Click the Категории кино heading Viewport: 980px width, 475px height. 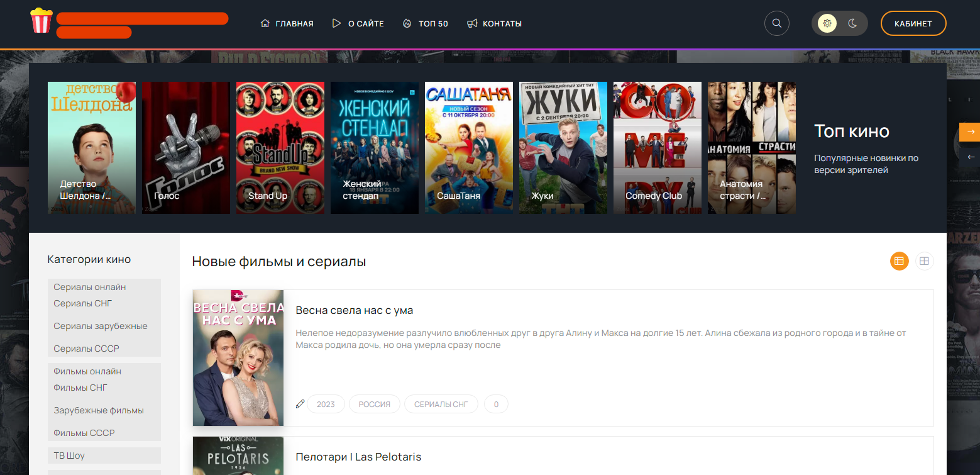click(x=89, y=259)
